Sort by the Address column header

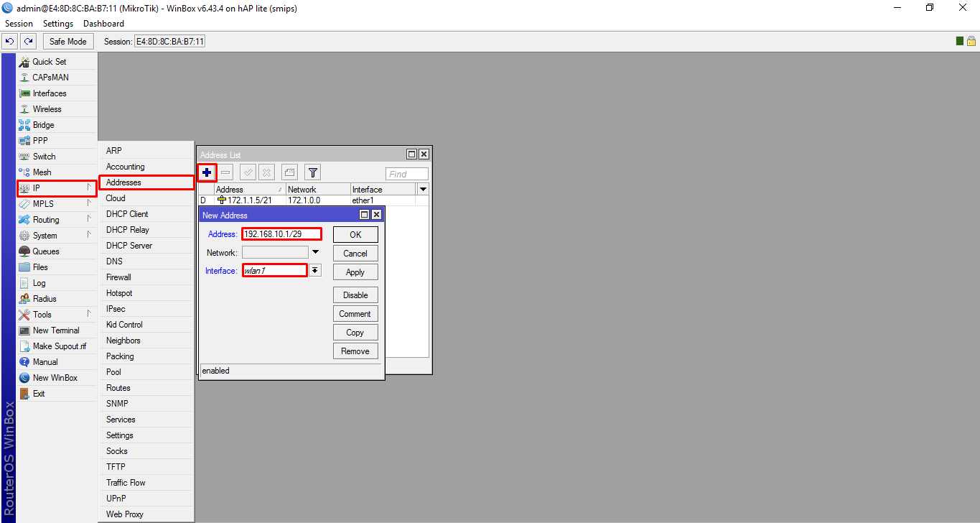250,190
